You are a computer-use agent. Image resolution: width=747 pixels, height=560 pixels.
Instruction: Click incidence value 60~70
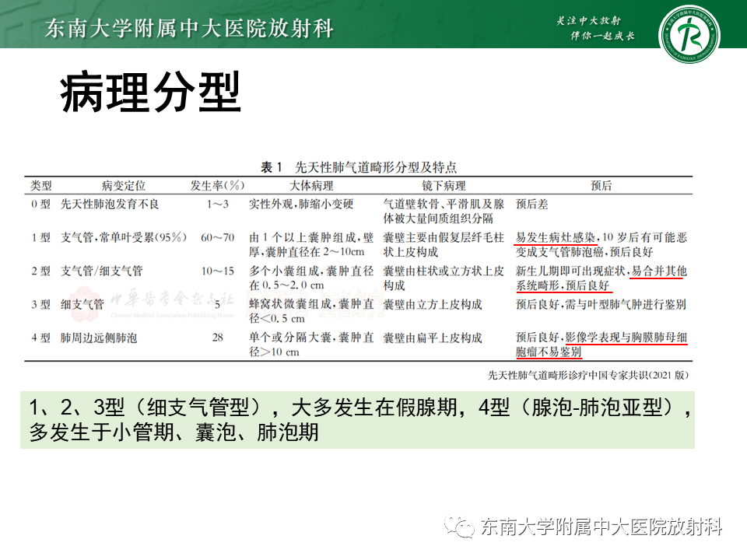tap(218, 238)
